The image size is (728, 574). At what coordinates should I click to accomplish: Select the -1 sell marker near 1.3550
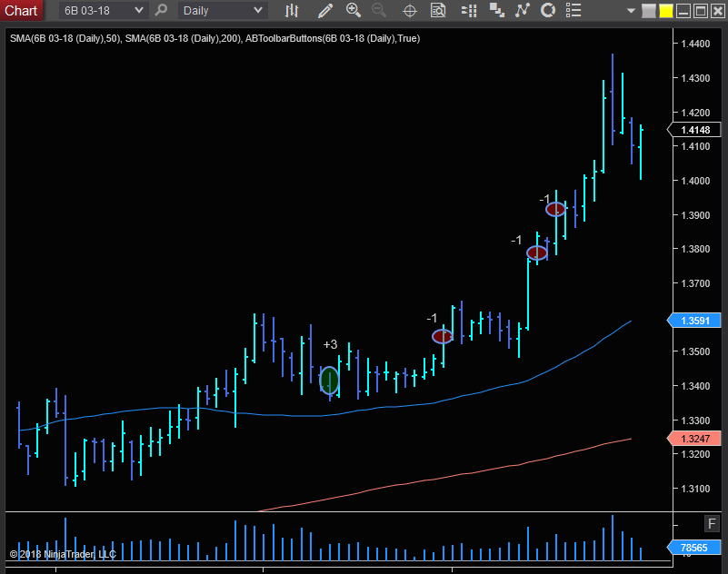(442, 336)
